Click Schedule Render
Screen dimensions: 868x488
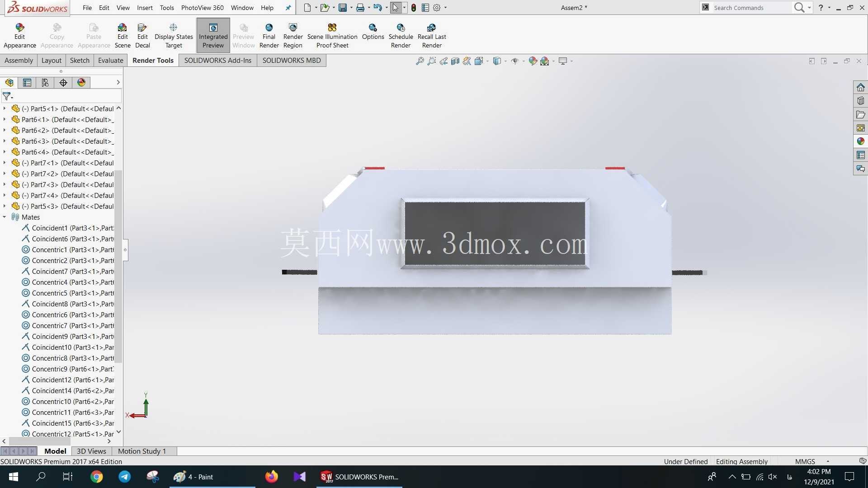401,35
